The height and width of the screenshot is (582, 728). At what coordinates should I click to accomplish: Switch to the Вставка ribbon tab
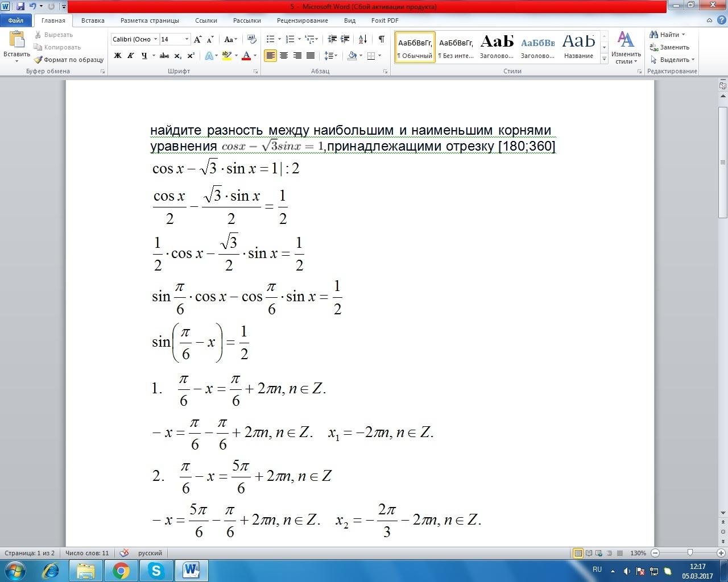tap(93, 20)
